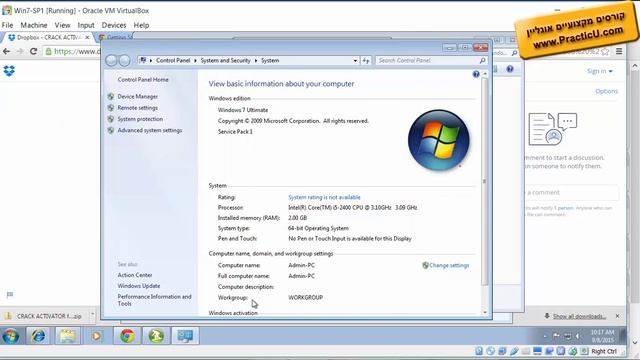Open 'System rating is not available' link
Image resolution: width=640 pixels, height=360 pixels.
(324, 197)
